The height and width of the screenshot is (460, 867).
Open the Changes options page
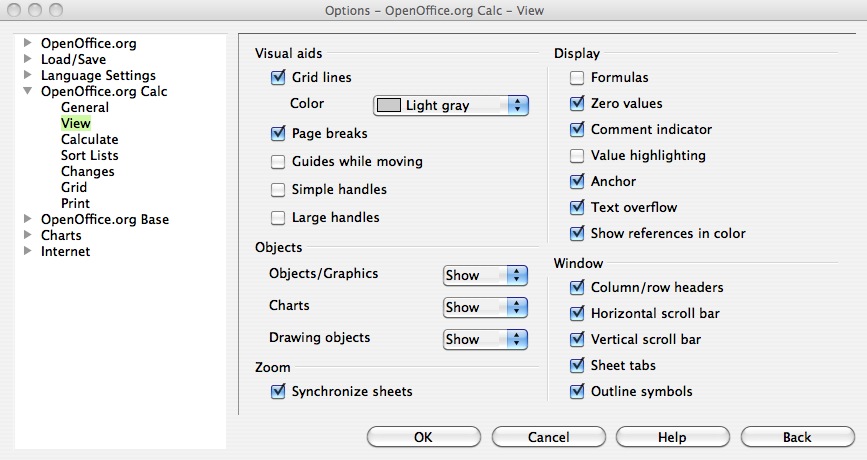tap(87, 171)
